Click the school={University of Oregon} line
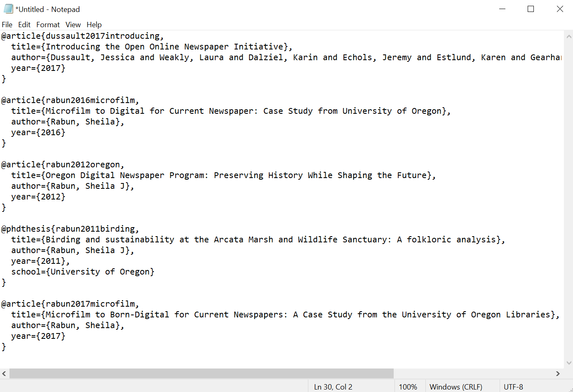573x392 pixels. tap(83, 272)
